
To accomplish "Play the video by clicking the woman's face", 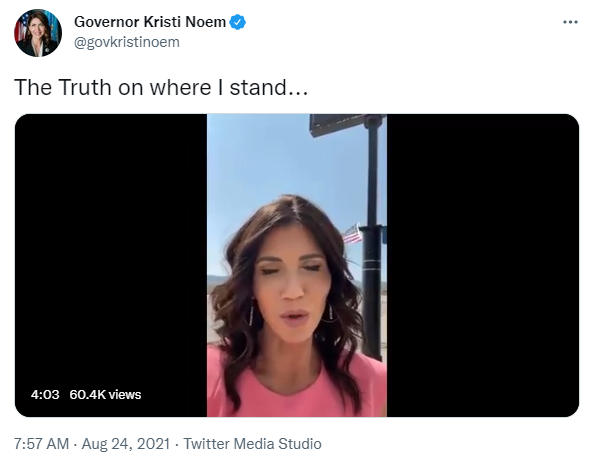I will (x=290, y=288).
